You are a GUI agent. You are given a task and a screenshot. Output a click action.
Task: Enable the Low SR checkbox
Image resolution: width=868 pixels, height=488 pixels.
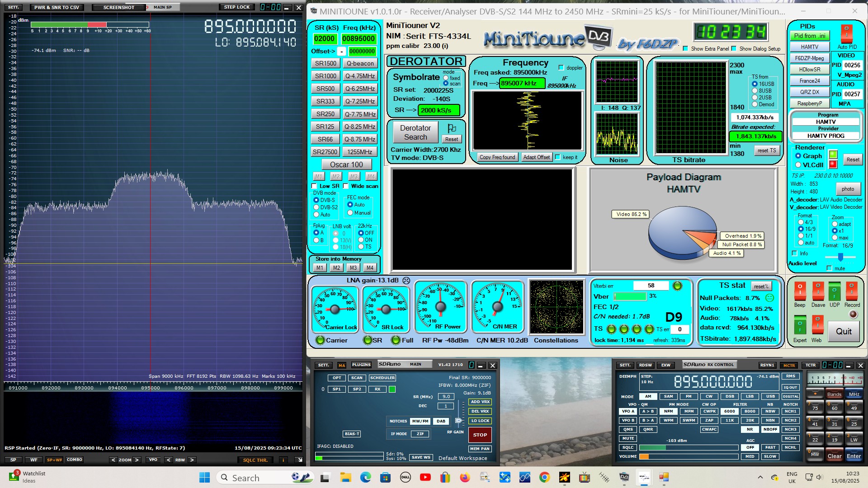click(314, 186)
